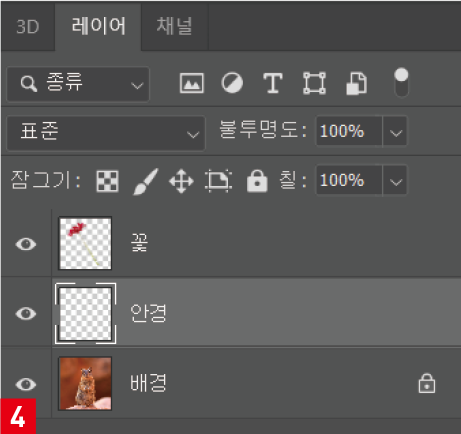Filter for smart object layers icon
Viewport: 461px width, 434px height.
tap(356, 83)
